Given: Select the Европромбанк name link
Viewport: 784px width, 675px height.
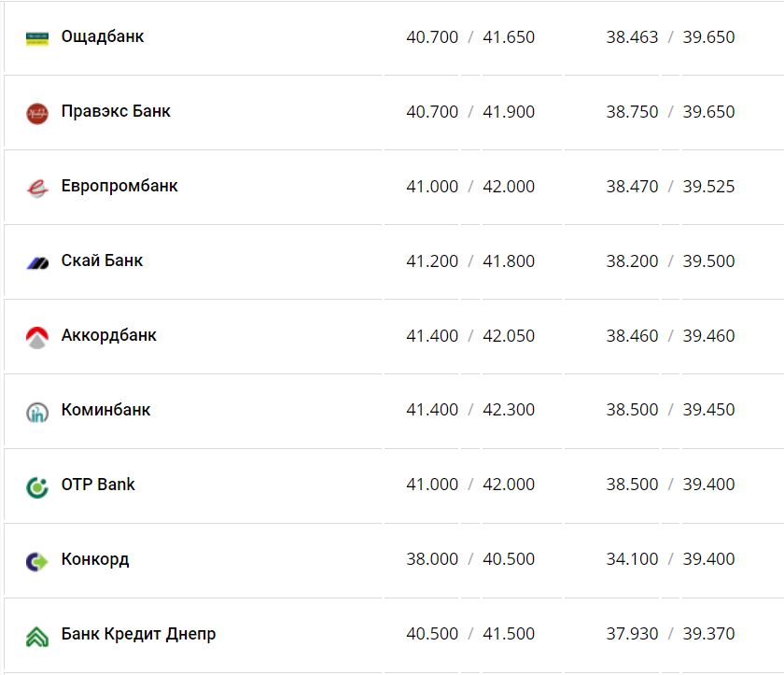Looking at the screenshot, I should 119,186.
